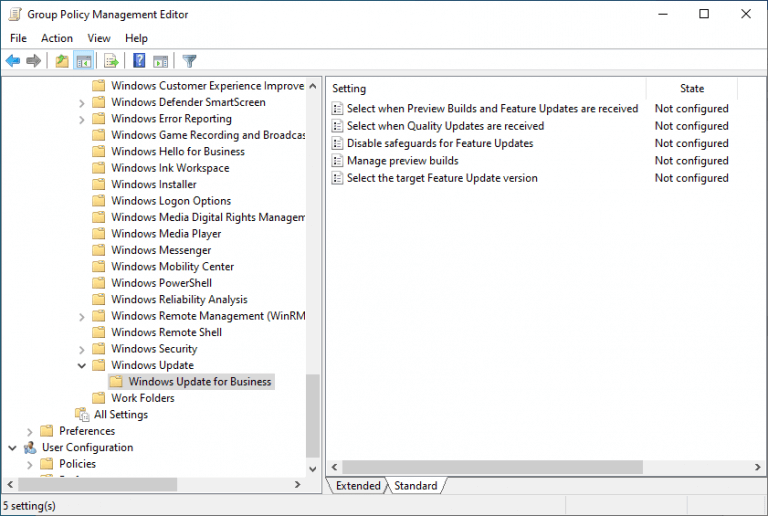Click the All Settings node icon
This screenshot has width=768, height=516.
(x=82, y=414)
